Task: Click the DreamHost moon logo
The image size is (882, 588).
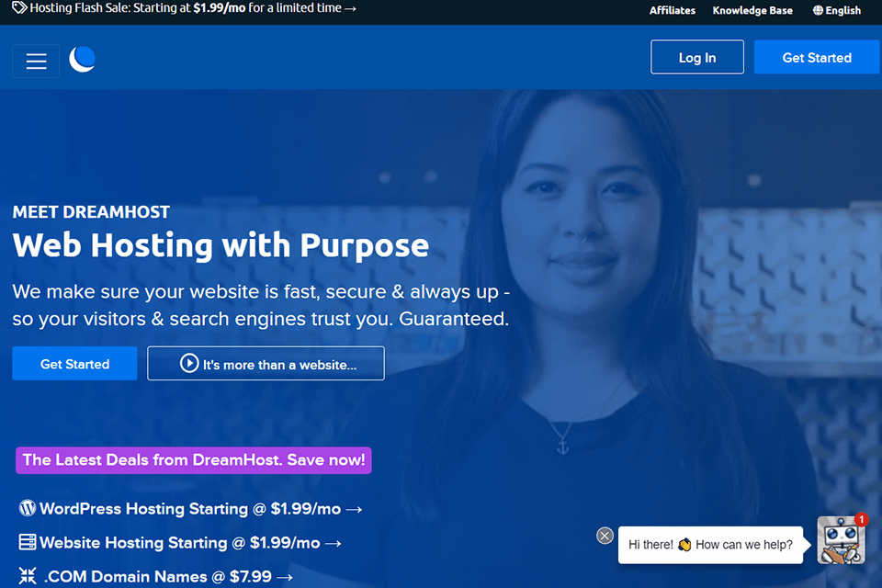Action: tap(82, 59)
